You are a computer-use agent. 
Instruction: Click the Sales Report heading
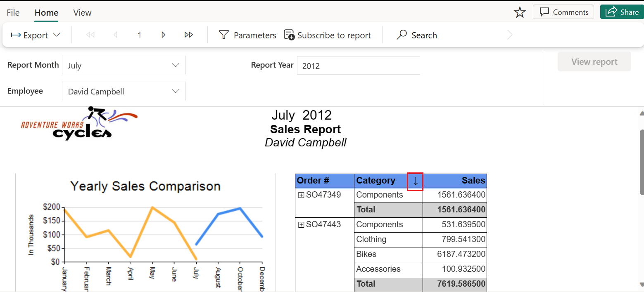tap(306, 129)
